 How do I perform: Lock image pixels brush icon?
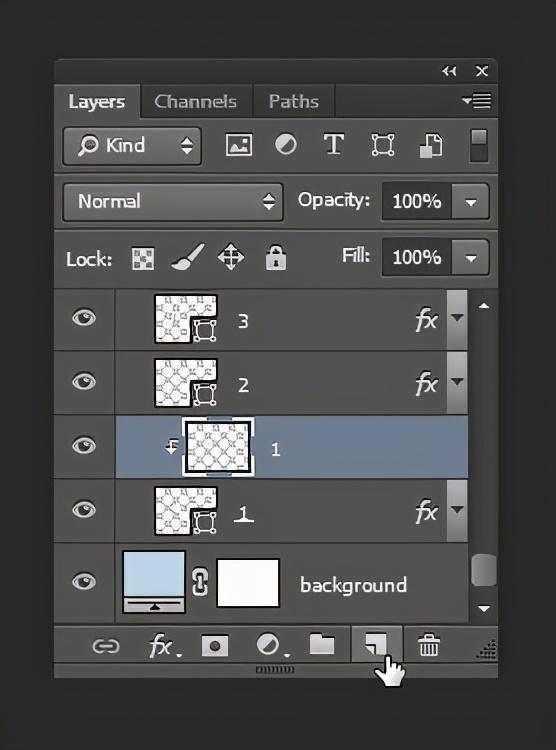pyautogui.click(x=188, y=257)
